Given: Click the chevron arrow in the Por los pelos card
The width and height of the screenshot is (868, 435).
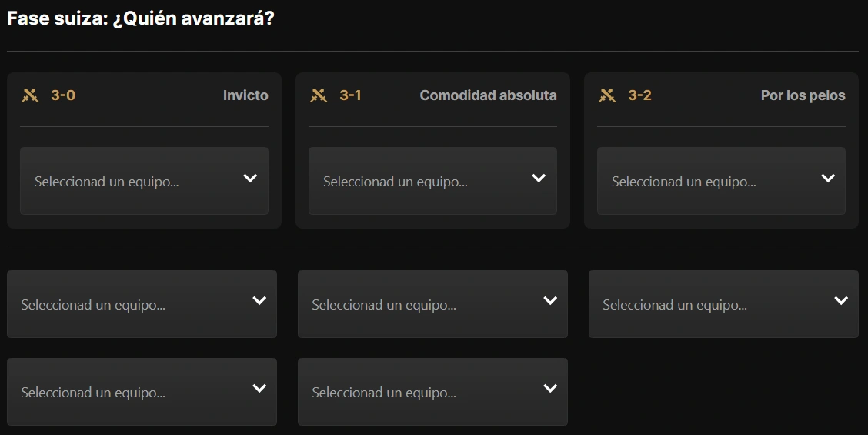Looking at the screenshot, I should (828, 179).
